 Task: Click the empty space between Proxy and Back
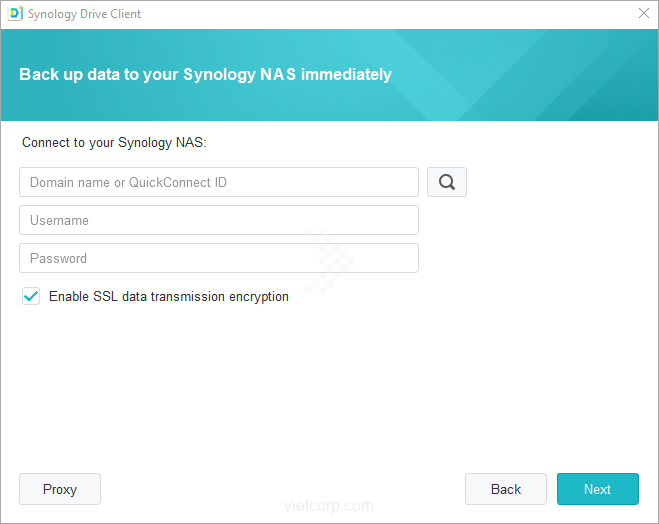280,489
